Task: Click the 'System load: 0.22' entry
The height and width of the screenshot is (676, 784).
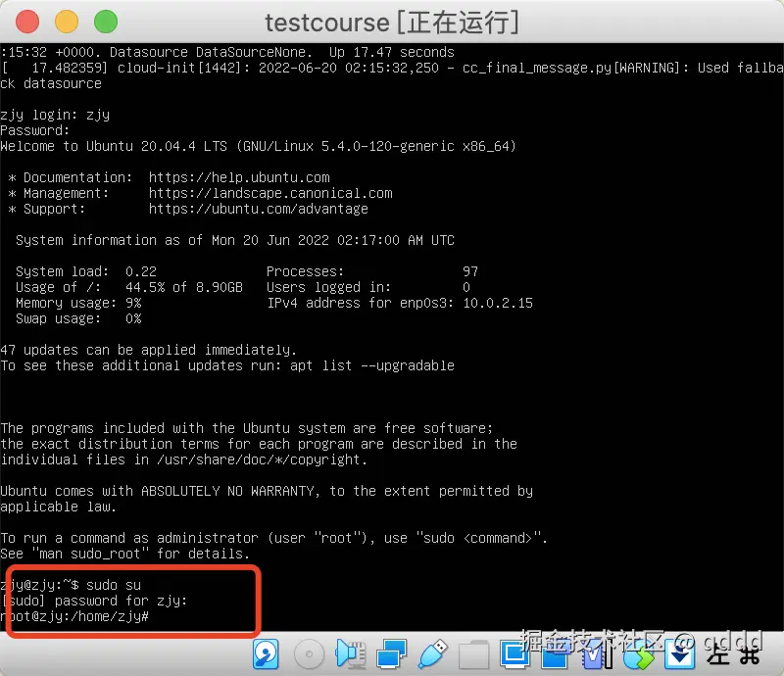Action: click(86, 271)
